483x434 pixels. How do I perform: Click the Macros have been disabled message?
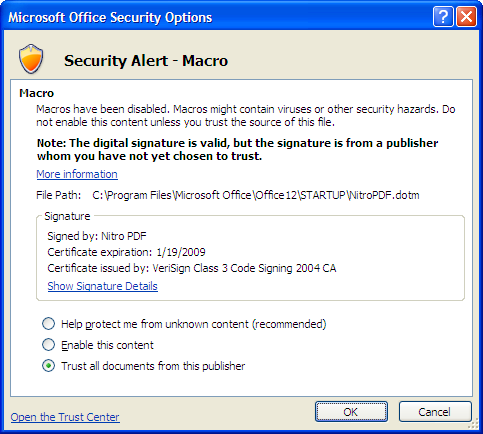click(246, 115)
